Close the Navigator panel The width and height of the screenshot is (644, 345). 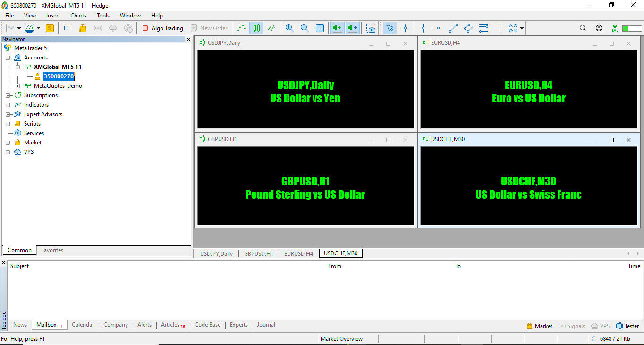tap(189, 40)
